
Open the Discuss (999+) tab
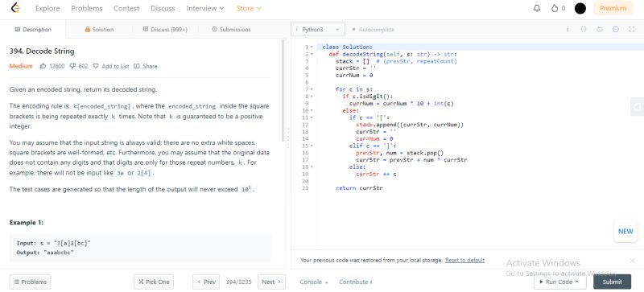[x=165, y=30]
